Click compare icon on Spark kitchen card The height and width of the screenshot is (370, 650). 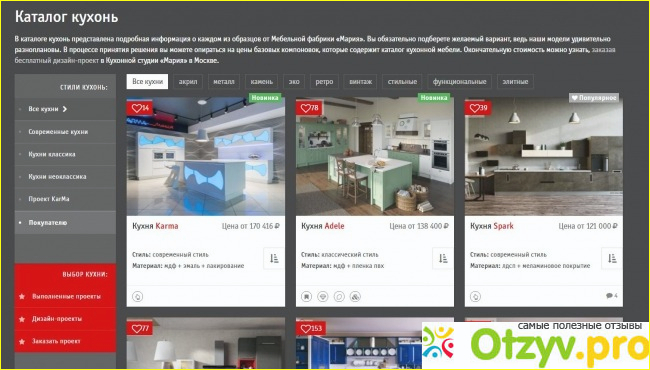(x=612, y=258)
